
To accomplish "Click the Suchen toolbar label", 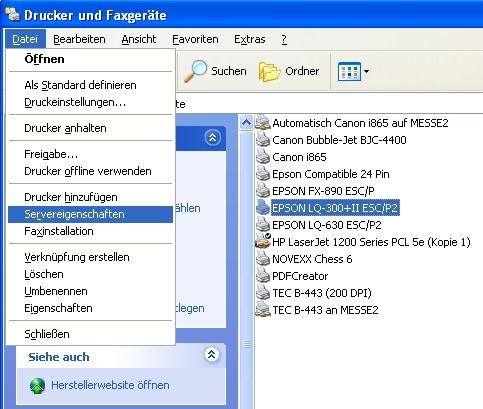I will coord(229,71).
